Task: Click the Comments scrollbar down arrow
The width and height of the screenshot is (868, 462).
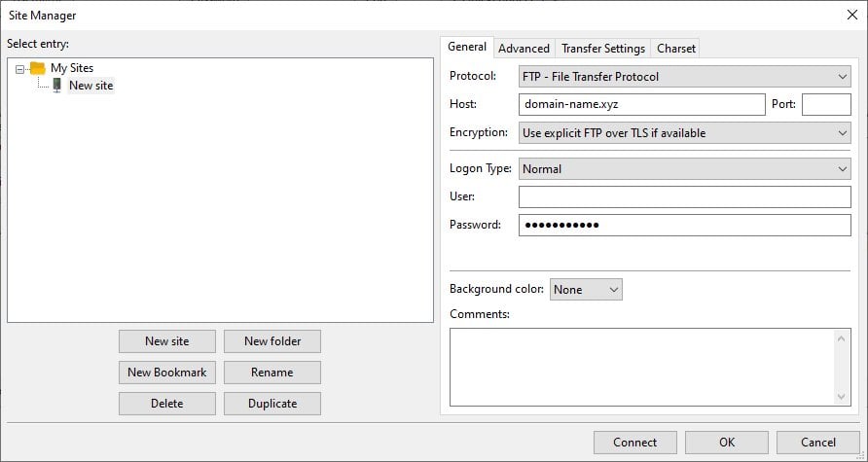Action: (x=842, y=397)
